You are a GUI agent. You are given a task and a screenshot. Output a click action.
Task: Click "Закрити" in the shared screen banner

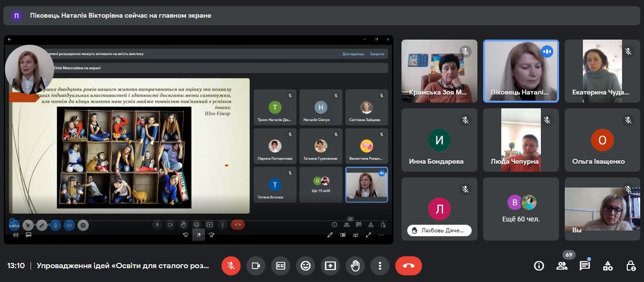point(377,54)
